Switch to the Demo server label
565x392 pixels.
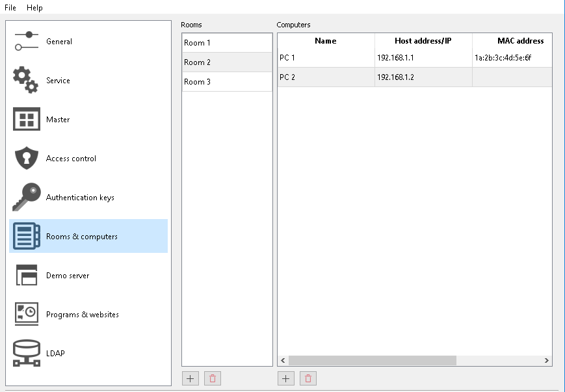coord(68,275)
